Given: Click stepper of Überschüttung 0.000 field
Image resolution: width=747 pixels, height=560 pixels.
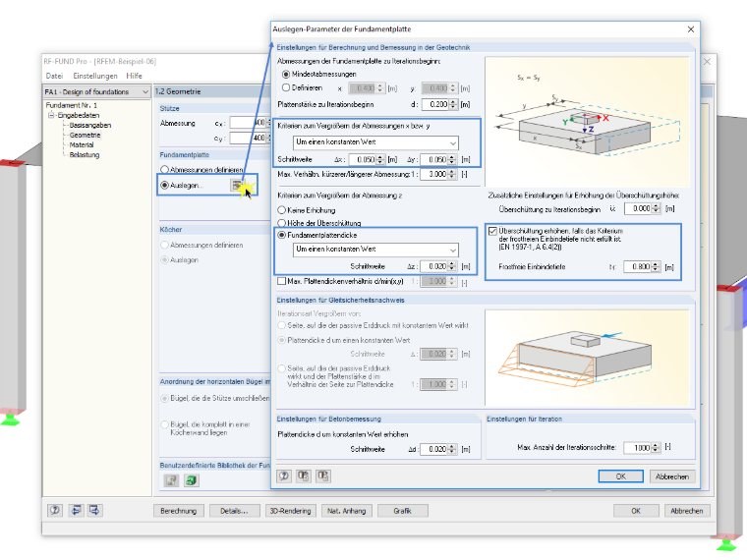Looking at the screenshot, I should pyautogui.click(x=656, y=208).
